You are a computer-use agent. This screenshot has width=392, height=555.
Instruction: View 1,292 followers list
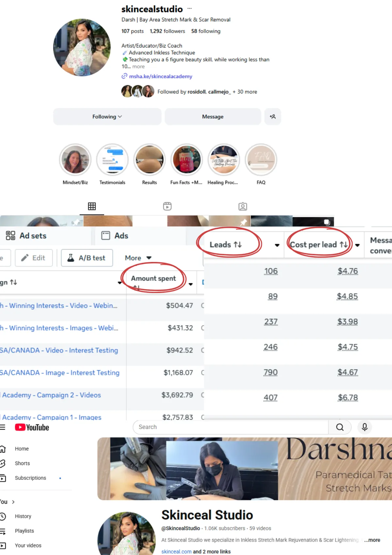pyautogui.click(x=167, y=31)
